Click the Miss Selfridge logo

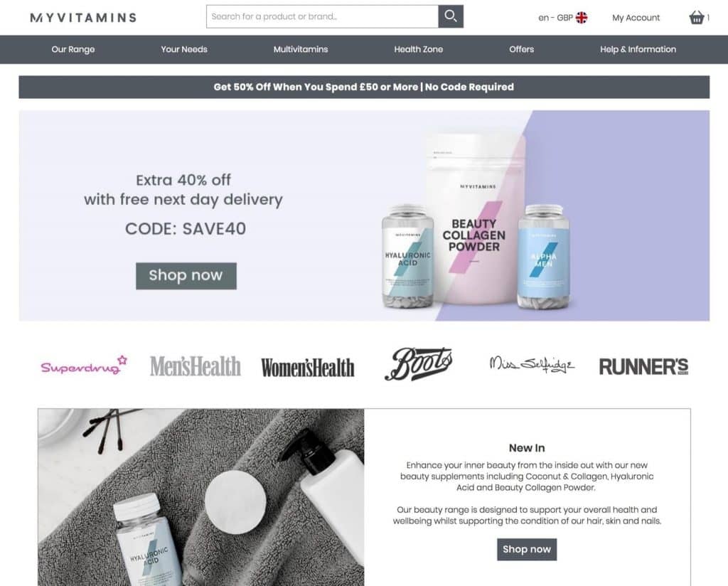pyautogui.click(x=532, y=365)
